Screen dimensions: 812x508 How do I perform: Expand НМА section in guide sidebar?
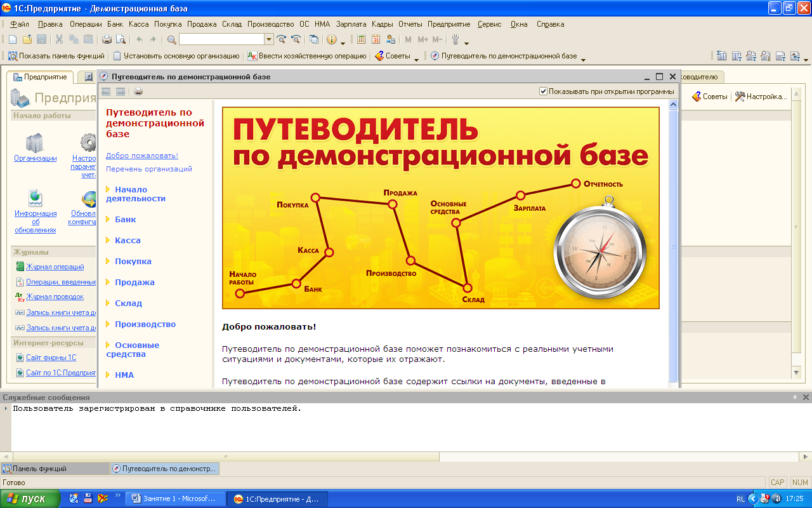[108, 375]
